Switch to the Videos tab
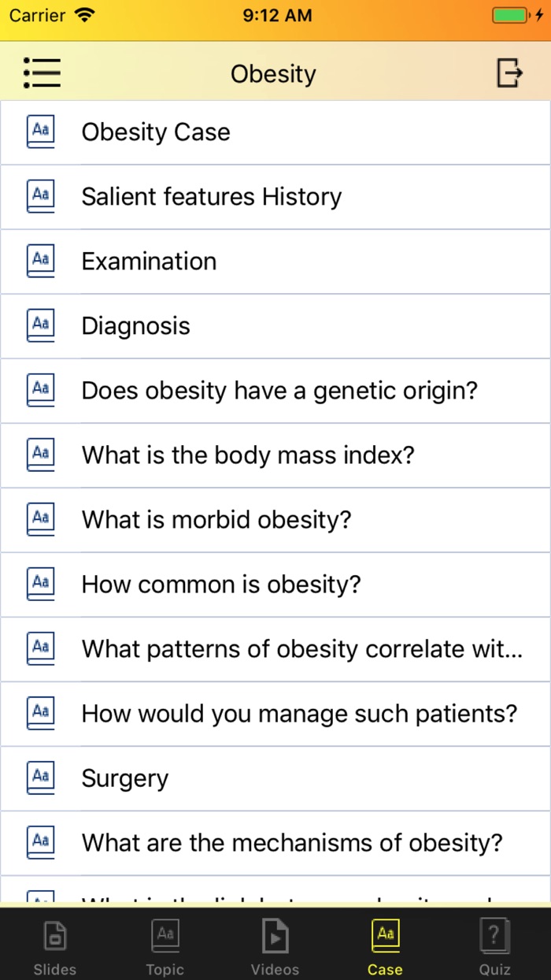 coord(275,945)
